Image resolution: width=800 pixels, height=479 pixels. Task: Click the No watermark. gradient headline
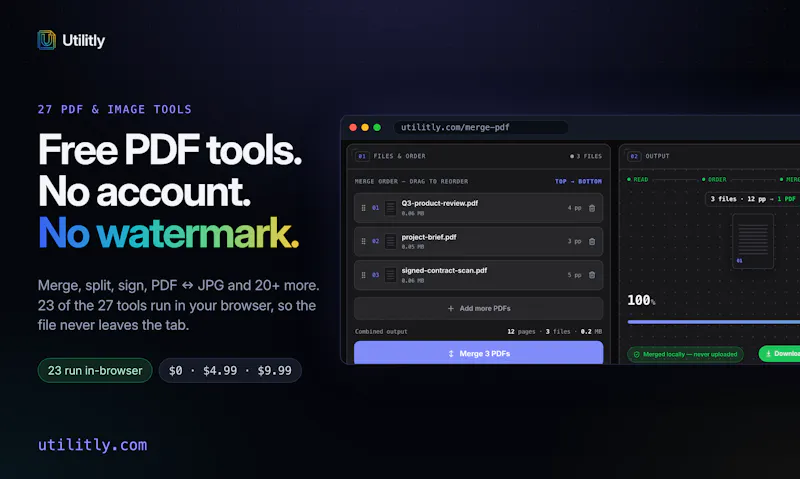tap(168, 233)
